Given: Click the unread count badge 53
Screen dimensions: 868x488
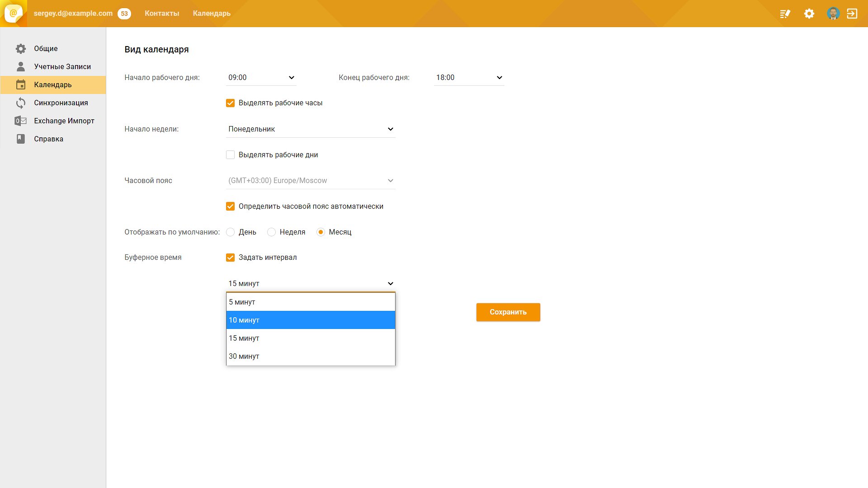Looking at the screenshot, I should (124, 14).
